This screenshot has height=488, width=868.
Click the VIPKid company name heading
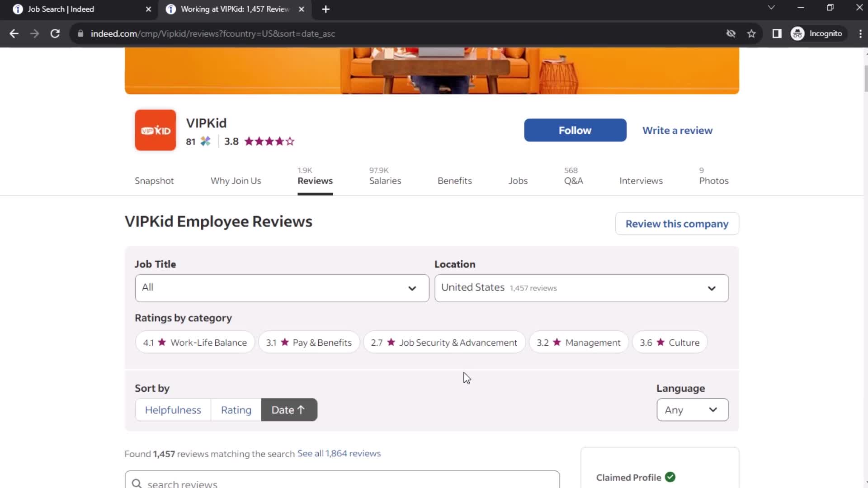tap(206, 123)
